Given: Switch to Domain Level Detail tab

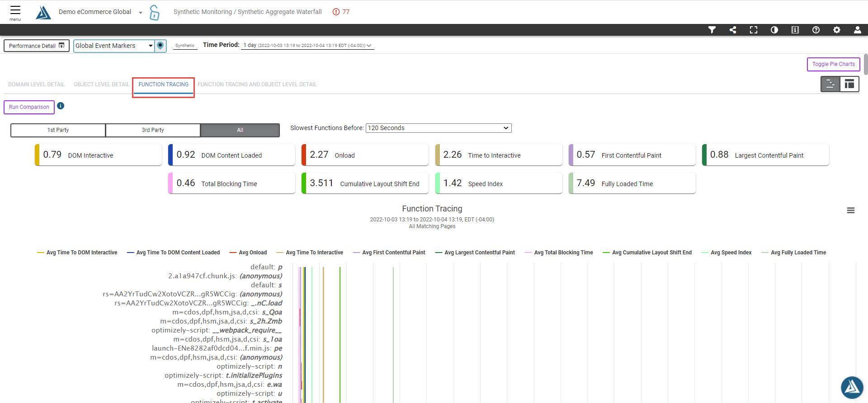Looking at the screenshot, I should click(x=37, y=84).
